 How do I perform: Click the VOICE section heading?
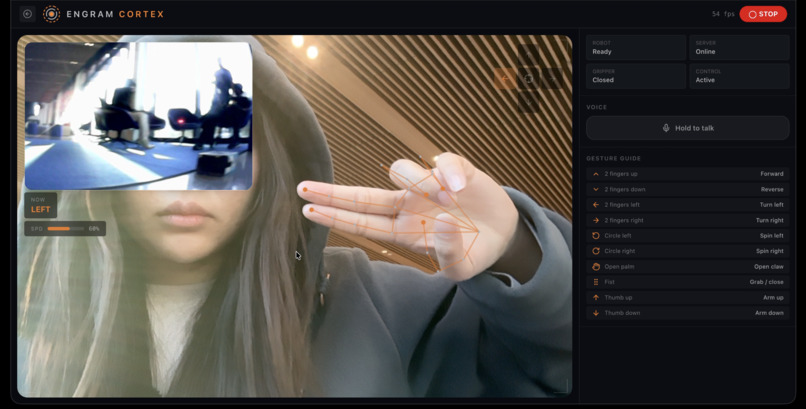click(x=597, y=107)
